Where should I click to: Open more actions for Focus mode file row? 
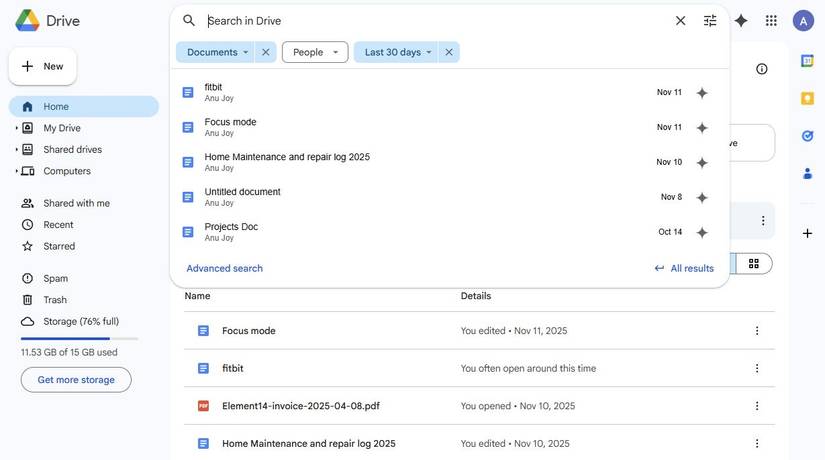click(x=757, y=331)
